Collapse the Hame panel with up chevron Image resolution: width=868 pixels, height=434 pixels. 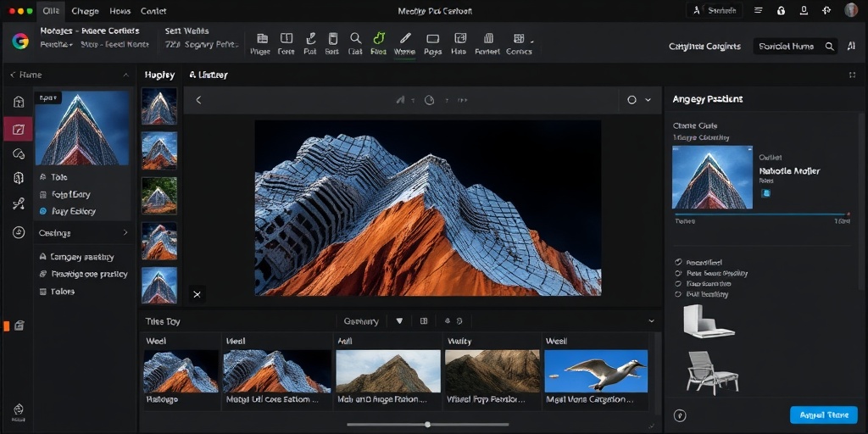tap(125, 75)
